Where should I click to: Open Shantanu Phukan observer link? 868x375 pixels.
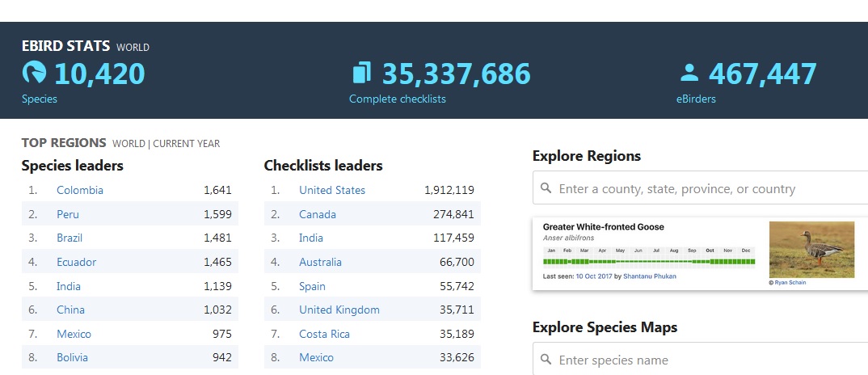click(649, 276)
